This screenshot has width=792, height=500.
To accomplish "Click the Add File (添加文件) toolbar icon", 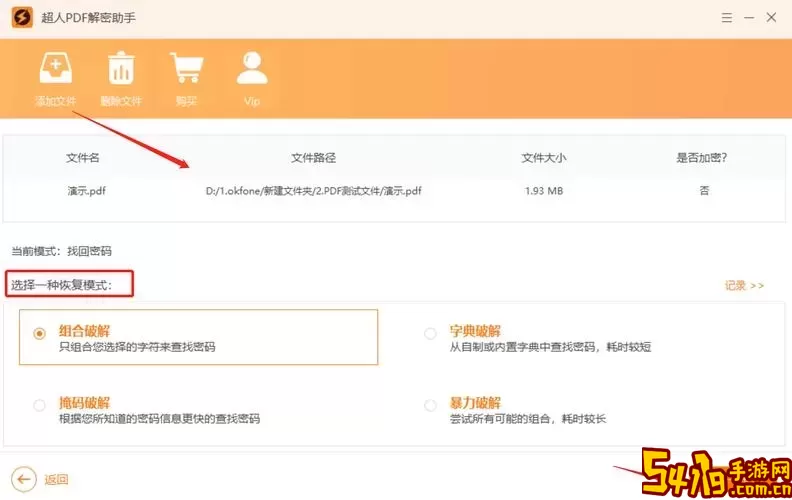I will tap(56, 69).
